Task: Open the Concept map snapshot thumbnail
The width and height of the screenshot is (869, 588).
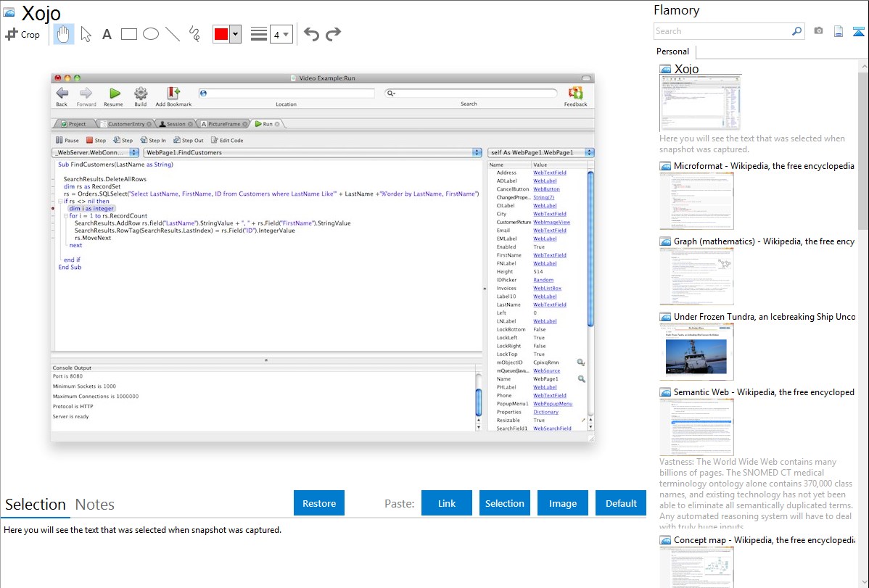Action: point(696,568)
